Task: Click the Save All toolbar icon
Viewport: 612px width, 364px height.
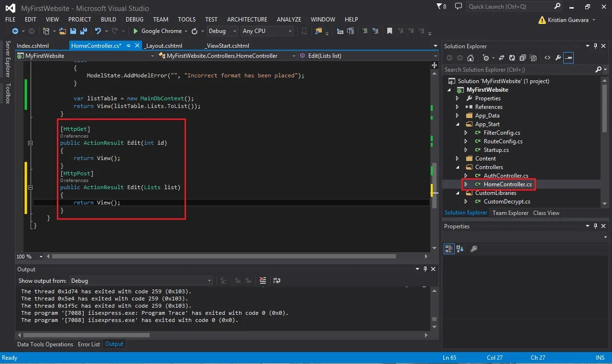Action: 83,31
